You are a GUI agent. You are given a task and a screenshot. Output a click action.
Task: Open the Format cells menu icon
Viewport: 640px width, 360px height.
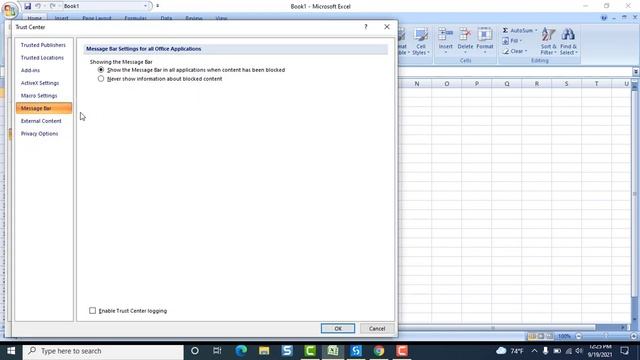pyautogui.click(x=485, y=35)
